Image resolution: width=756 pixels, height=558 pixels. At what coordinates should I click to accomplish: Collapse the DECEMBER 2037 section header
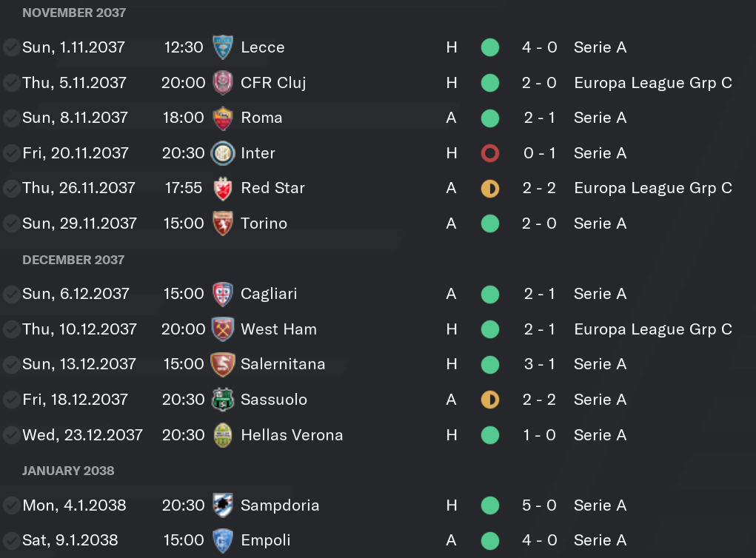[73, 260]
